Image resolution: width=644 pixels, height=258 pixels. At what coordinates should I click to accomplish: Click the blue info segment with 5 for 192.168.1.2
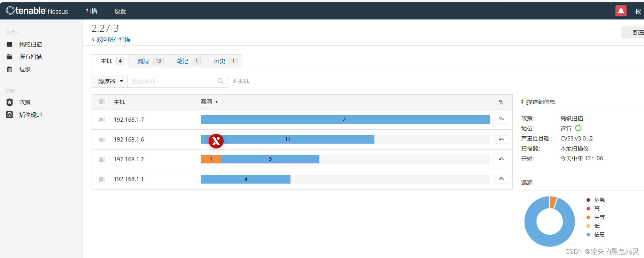pyautogui.click(x=270, y=159)
